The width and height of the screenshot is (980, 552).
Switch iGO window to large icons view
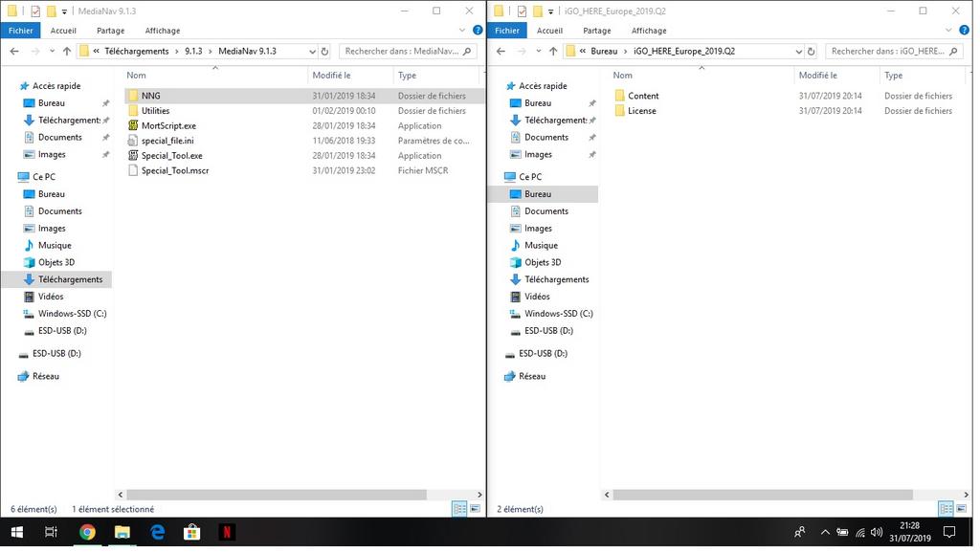(x=961, y=509)
